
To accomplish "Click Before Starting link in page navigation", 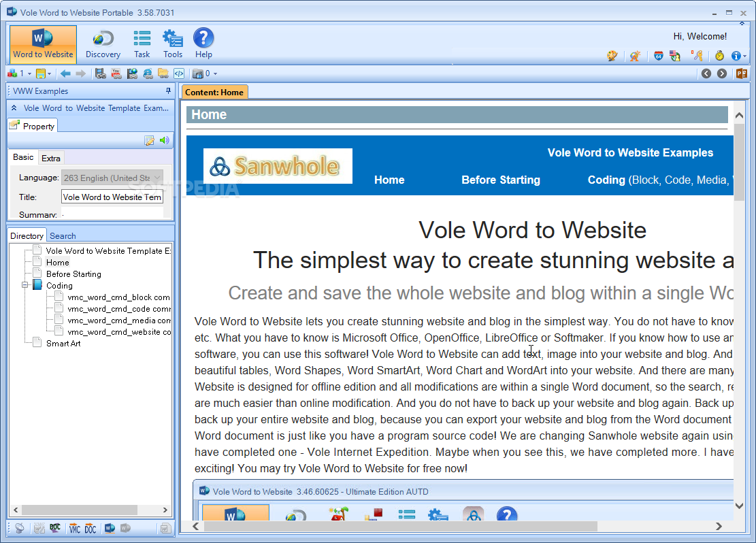I will click(x=500, y=180).
